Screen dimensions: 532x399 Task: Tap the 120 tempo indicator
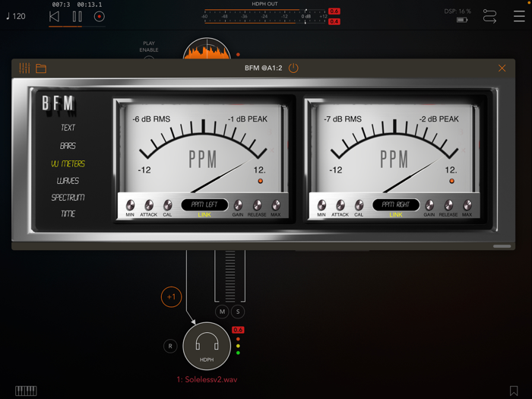pyautogui.click(x=16, y=16)
